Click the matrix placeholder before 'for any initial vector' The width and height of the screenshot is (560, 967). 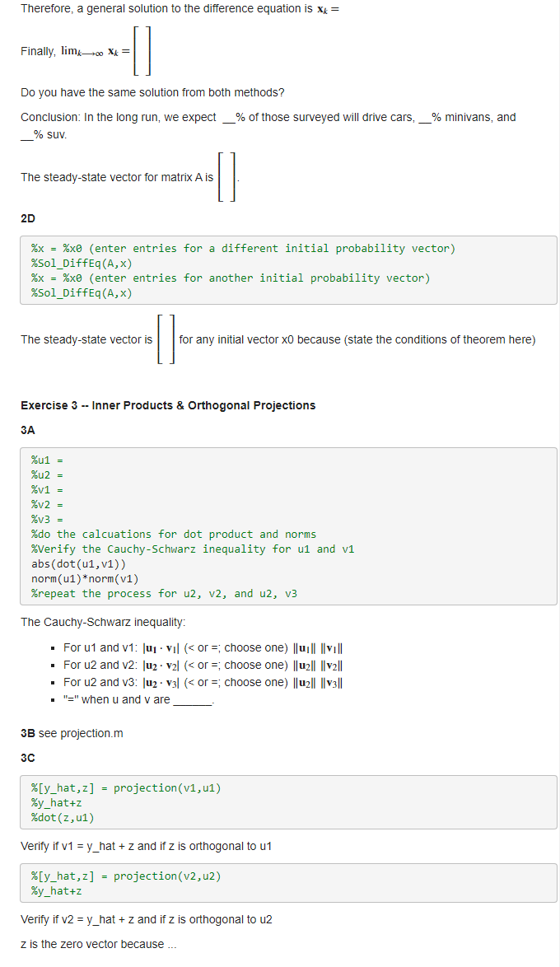166,340
